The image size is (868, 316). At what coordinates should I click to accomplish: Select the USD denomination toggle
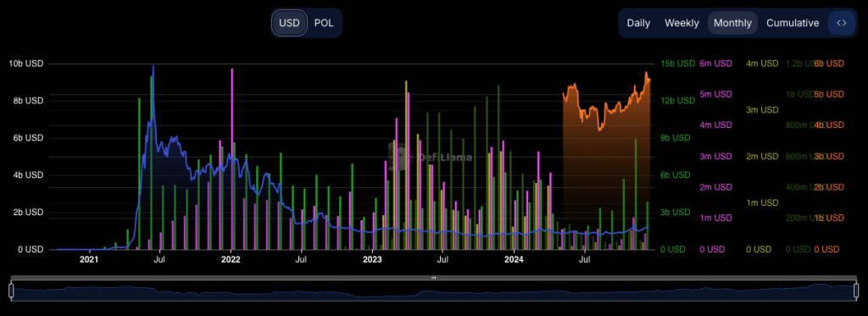(x=289, y=23)
